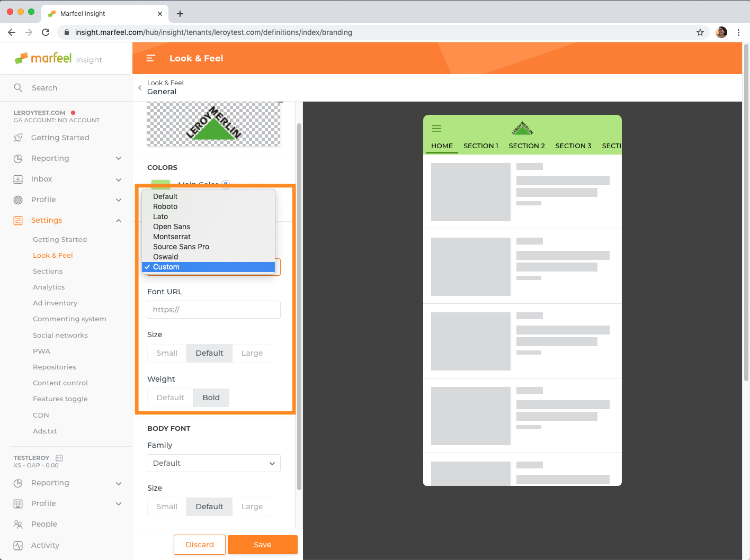Screen dimensions: 750x560
Task: Select Bold title font weight
Action: (x=211, y=398)
